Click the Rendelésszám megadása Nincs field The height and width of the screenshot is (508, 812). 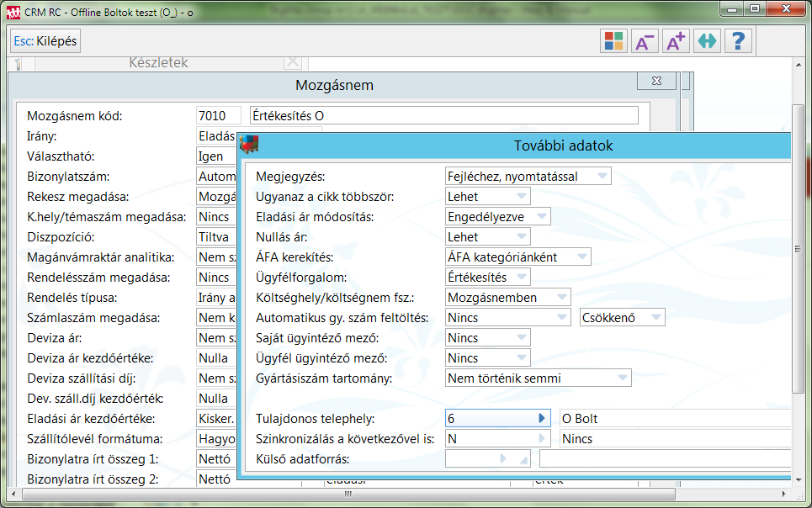[216, 277]
